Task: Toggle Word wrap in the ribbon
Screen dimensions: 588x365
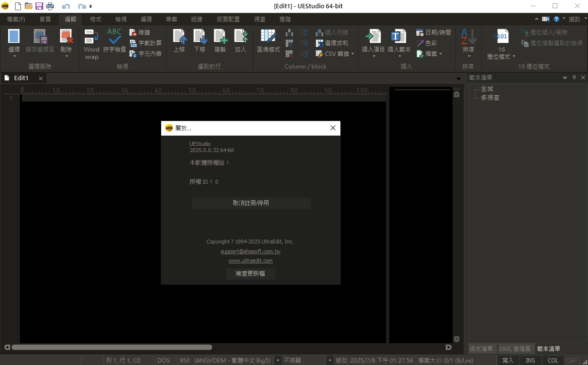Action: tap(91, 45)
